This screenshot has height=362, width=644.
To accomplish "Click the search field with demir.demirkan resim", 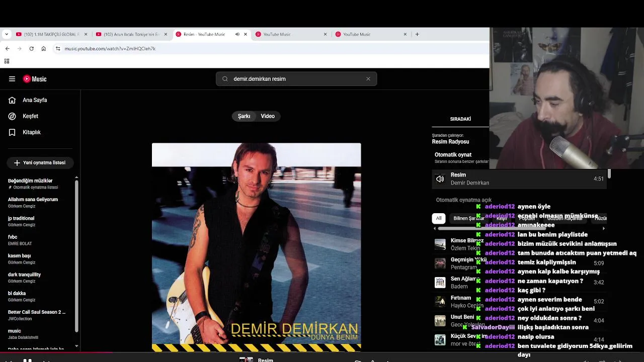I will pos(296,79).
